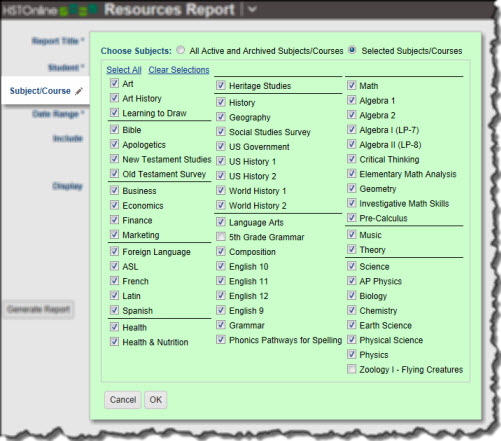Screen dimensions: 501x441
Task: Click the OK button
Action: pyautogui.click(x=156, y=400)
